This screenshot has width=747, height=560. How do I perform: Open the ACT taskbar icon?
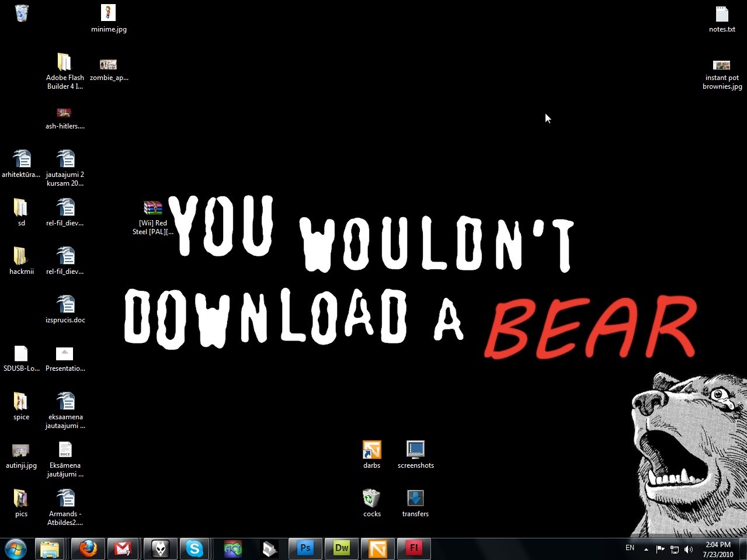233,549
